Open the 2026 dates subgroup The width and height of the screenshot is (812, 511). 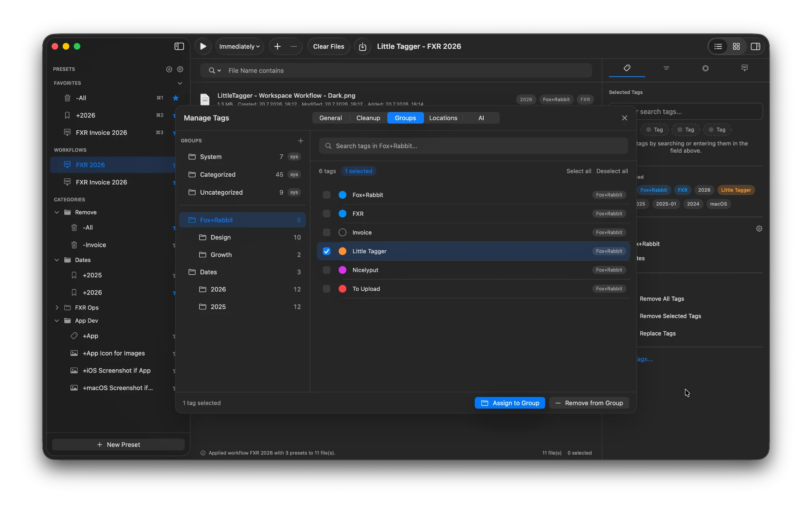tap(242, 289)
